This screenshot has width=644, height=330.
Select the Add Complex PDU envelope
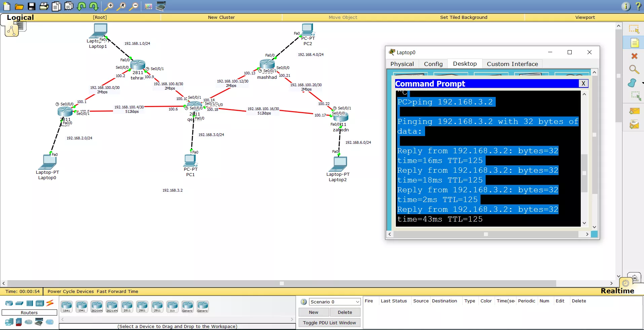click(x=634, y=125)
